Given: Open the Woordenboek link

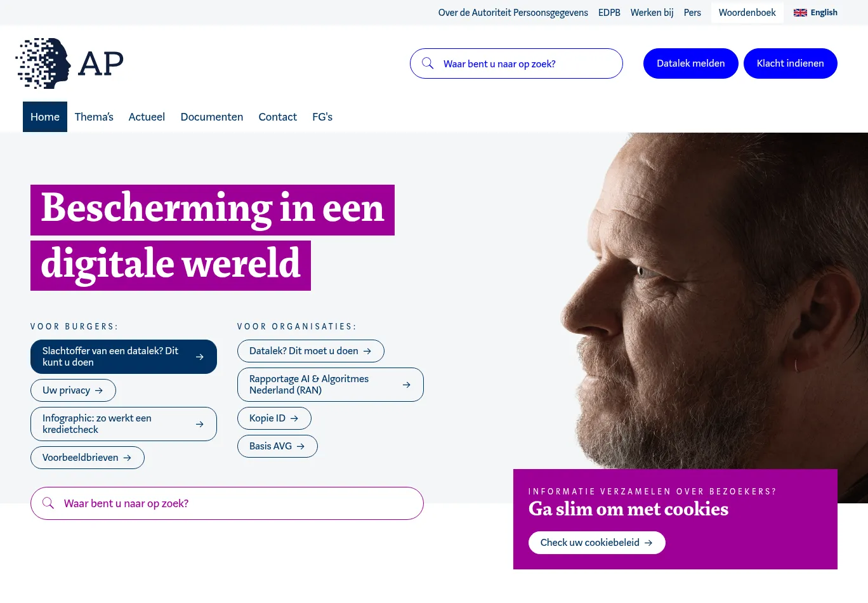Looking at the screenshot, I should coord(747,13).
